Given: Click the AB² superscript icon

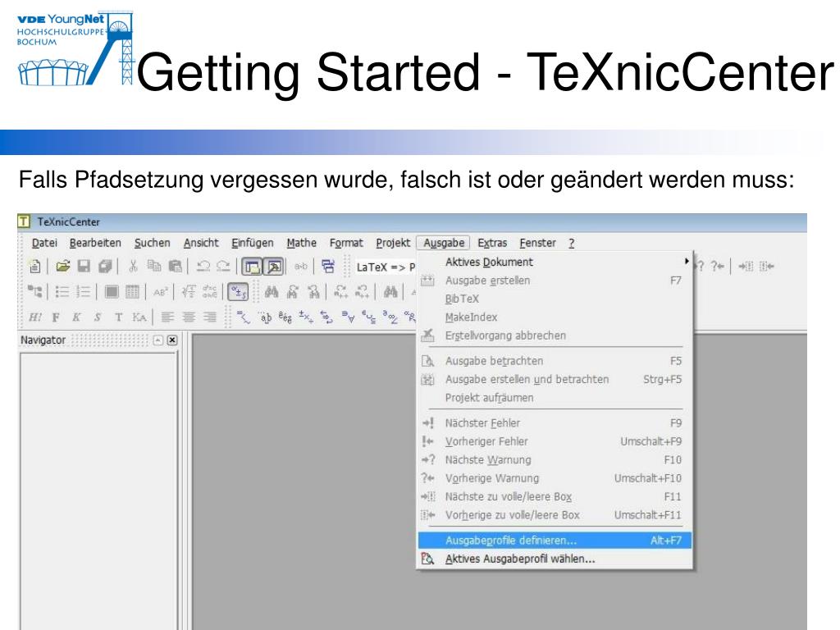Looking at the screenshot, I should [160, 292].
